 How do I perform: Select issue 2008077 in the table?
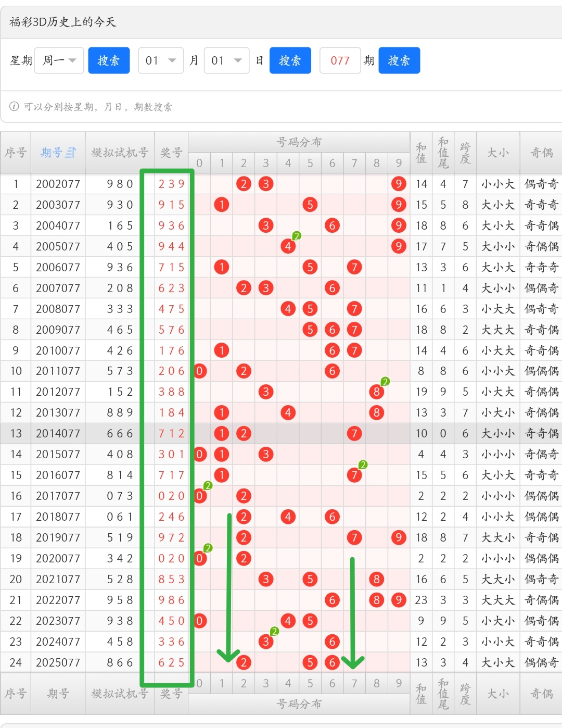pos(58,309)
